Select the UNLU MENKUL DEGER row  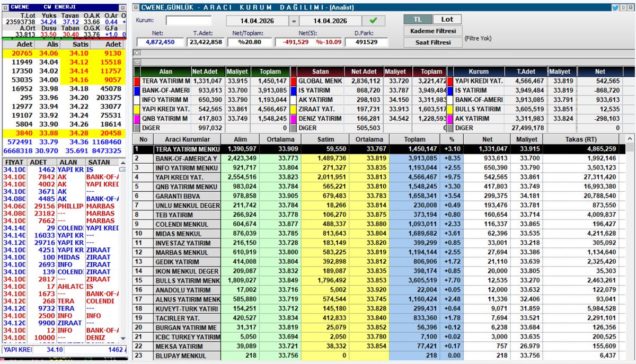tap(378, 205)
